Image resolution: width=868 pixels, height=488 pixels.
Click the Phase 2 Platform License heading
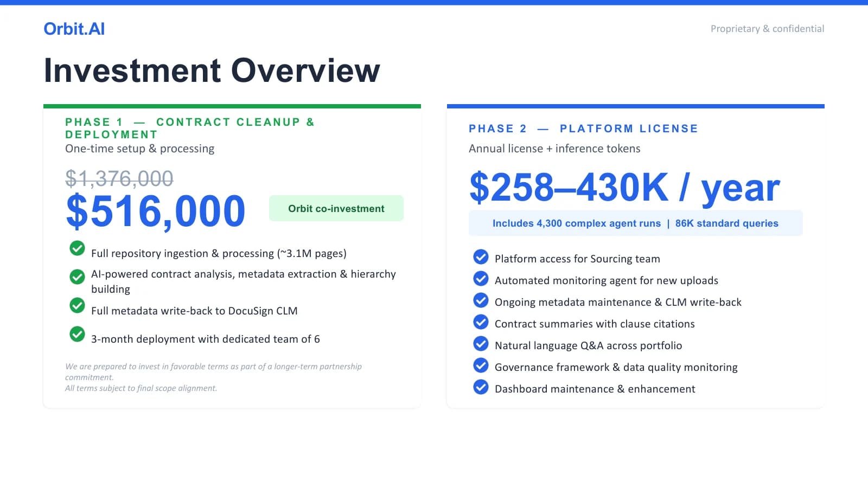tap(583, 129)
